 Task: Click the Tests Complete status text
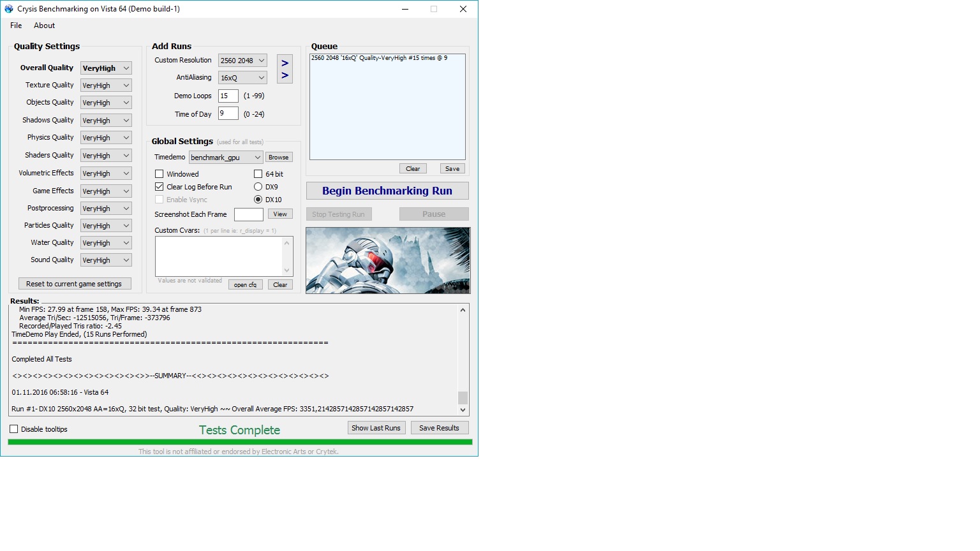tap(239, 430)
